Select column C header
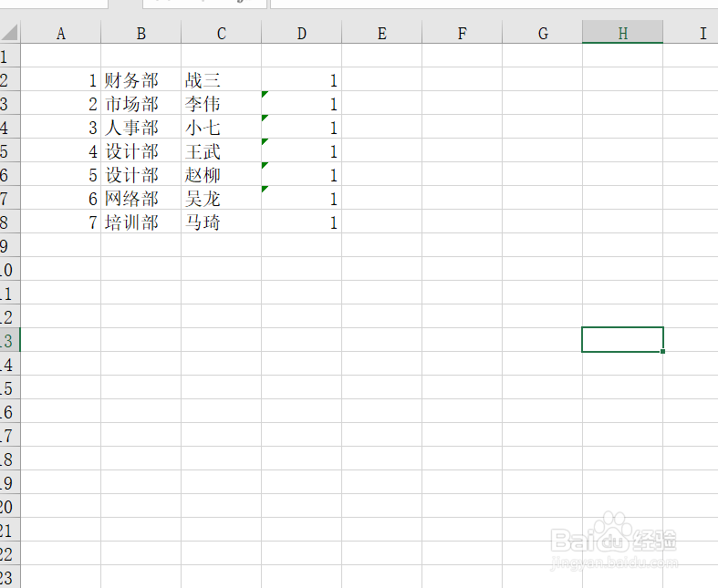 pos(221,33)
